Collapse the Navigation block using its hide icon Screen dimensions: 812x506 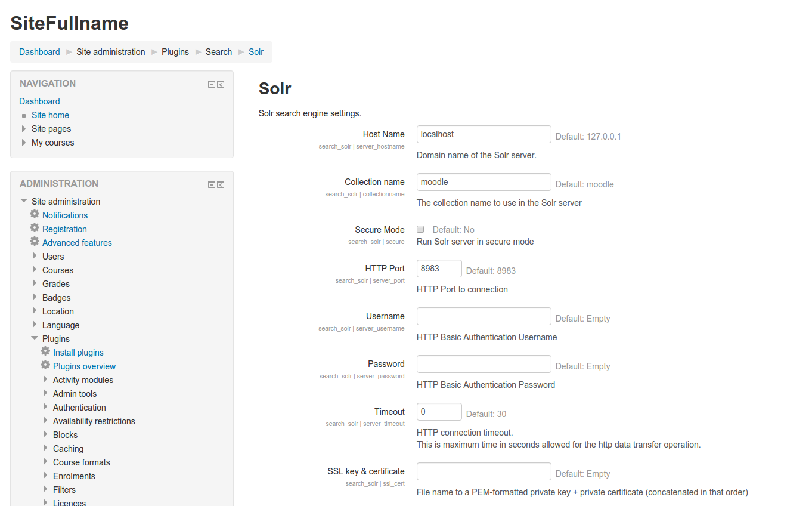coord(211,84)
